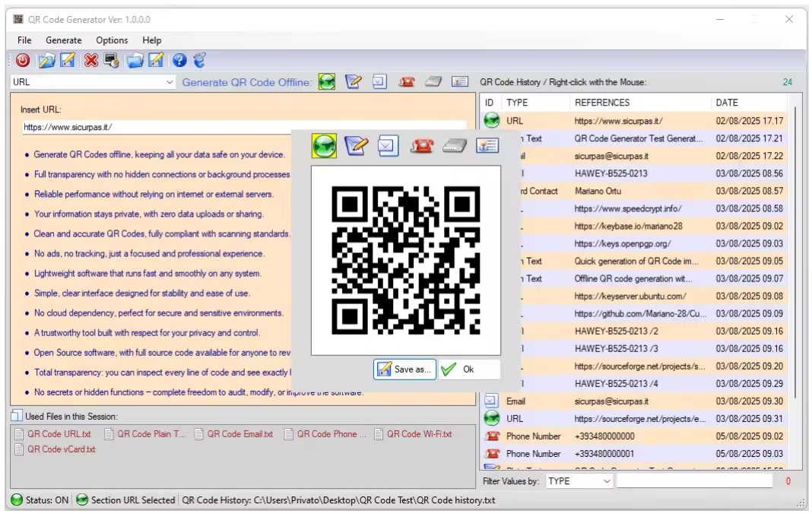Open the Filter Values by TYPE dropdown
The width and height of the screenshot is (812, 514).
point(579,481)
